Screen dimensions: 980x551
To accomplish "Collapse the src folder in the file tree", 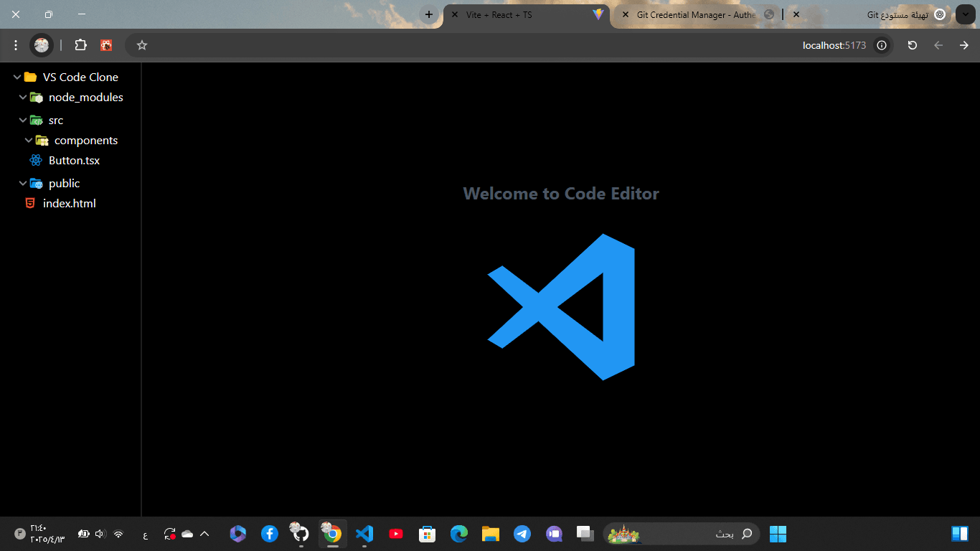I will pyautogui.click(x=22, y=120).
